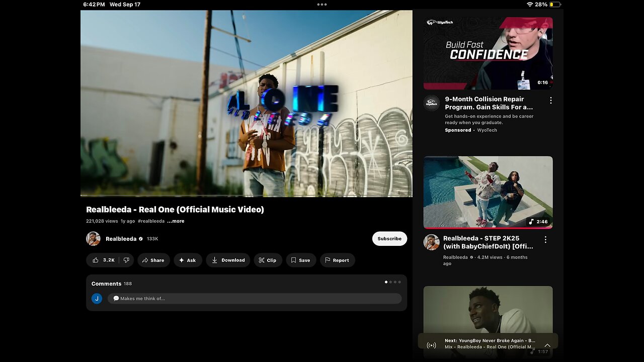Screen dimensions: 644x362
Task: Open the Comments section header
Action: [x=112, y=284]
